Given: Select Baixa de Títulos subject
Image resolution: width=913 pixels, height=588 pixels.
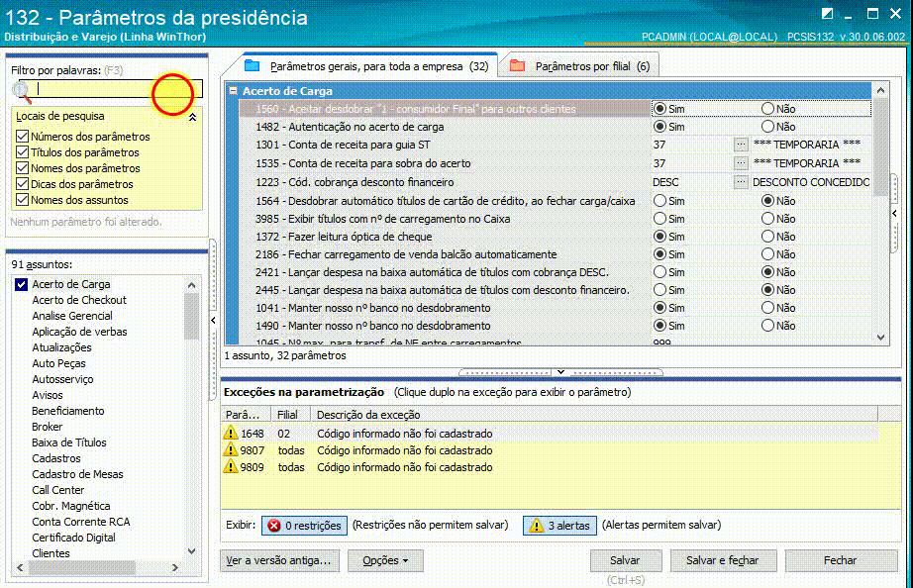Looking at the screenshot, I should pyautogui.click(x=69, y=442).
